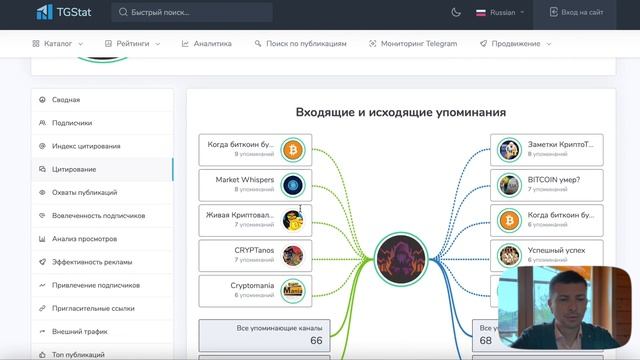Click the Аналитика chart icon
This screenshot has height=360, width=640.
[185, 44]
